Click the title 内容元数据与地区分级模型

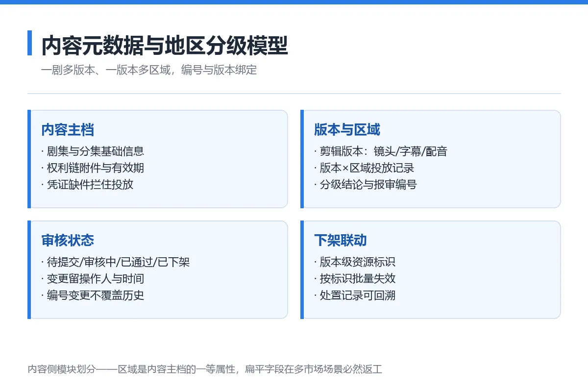(165, 46)
